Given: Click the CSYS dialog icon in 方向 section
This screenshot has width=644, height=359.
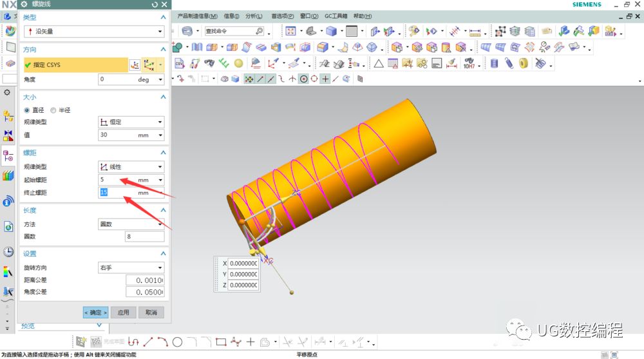Looking at the screenshot, I should 135,64.
